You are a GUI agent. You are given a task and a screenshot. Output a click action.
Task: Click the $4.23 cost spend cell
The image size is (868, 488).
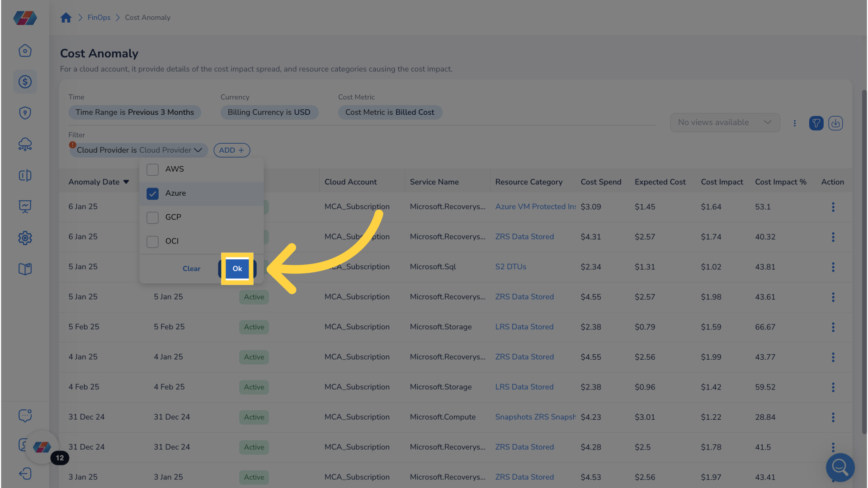[x=591, y=417]
